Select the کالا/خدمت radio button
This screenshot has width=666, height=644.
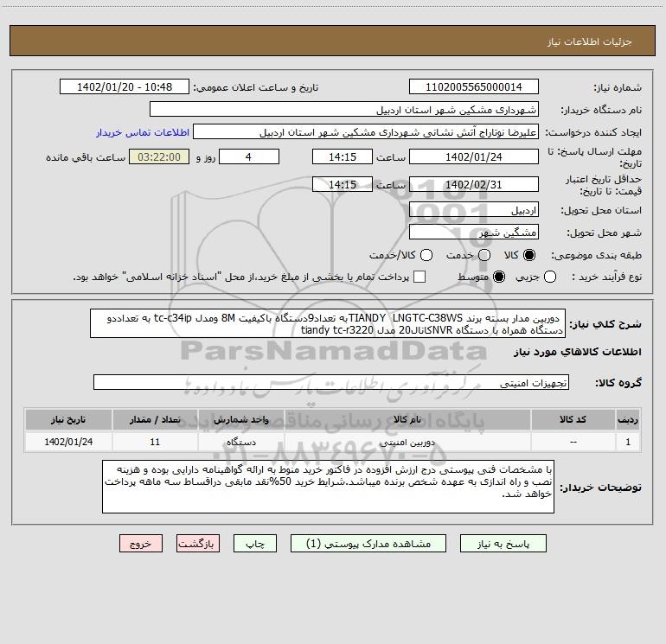pos(426,255)
